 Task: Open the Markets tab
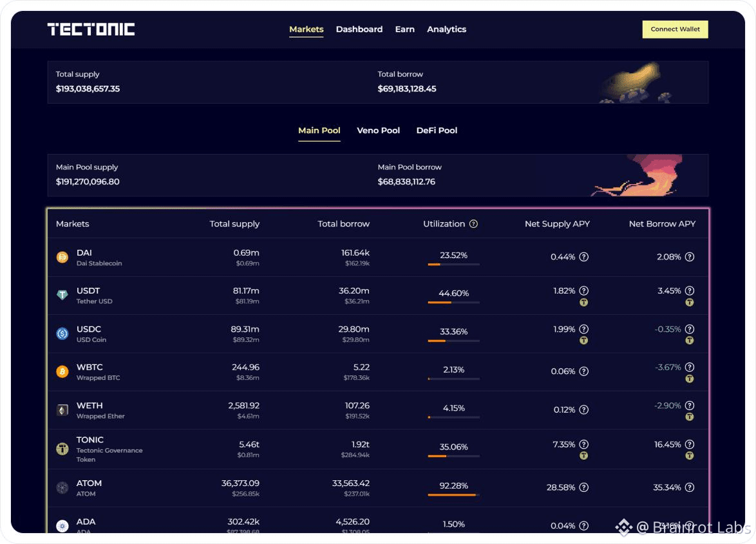[x=306, y=30]
